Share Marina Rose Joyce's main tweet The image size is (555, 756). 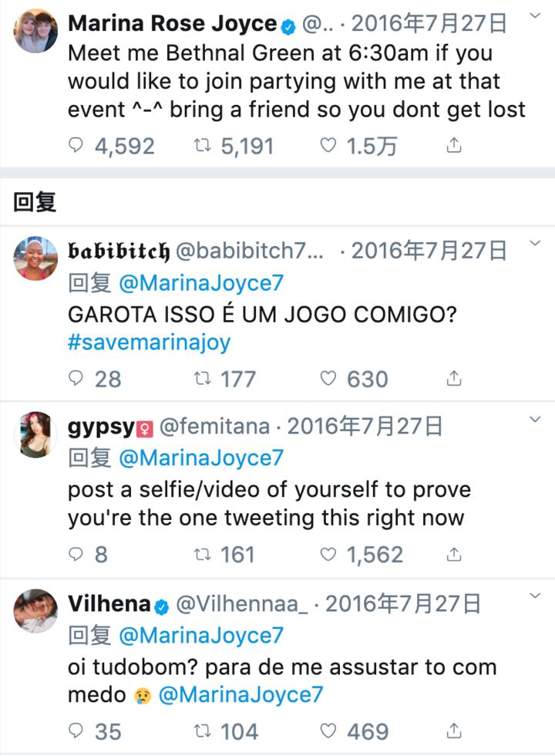(x=454, y=145)
